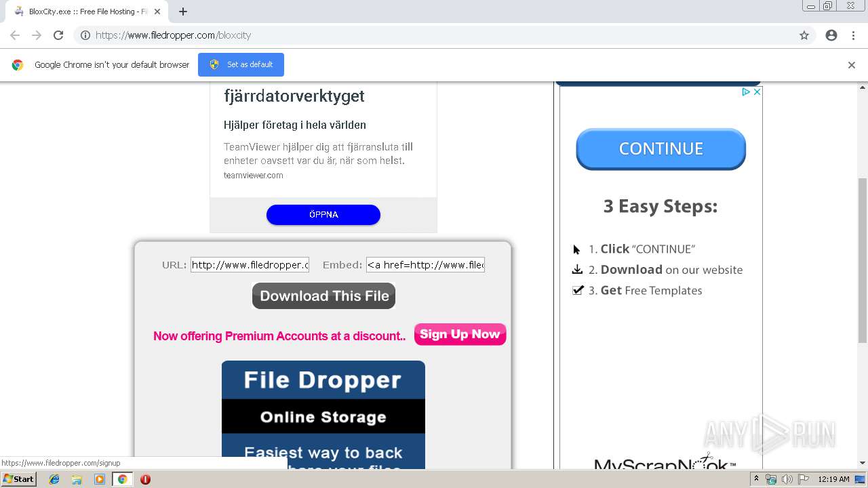Image resolution: width=868 pixels, height=488 pixels.
Task: Select the BloxCity.exe Free File Hosting tab
Action: 87,12
